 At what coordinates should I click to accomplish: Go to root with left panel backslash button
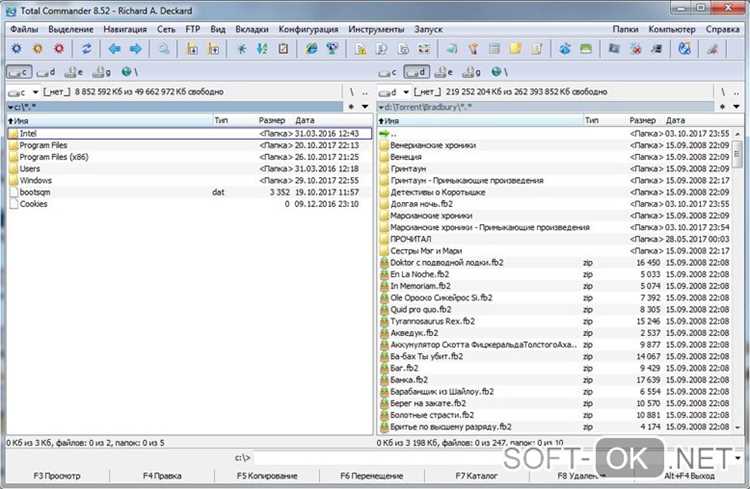click(352, 92)
